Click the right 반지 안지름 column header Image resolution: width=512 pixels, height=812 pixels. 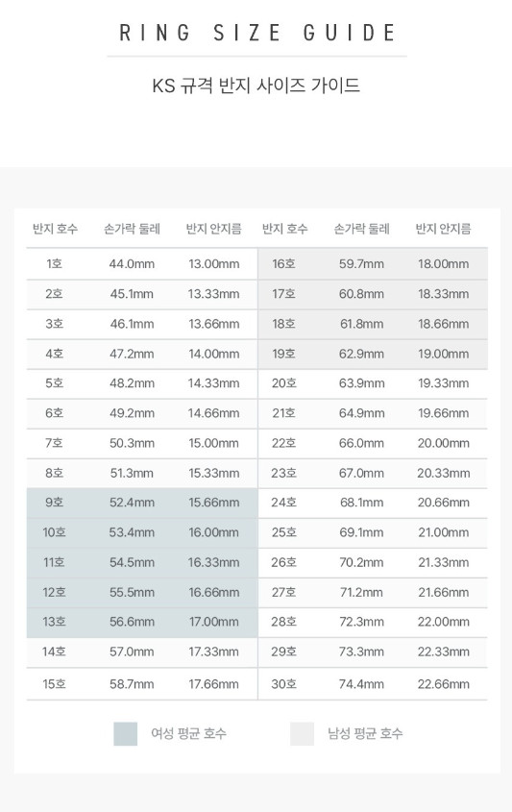pyautogui.click(x=444, y=229)
